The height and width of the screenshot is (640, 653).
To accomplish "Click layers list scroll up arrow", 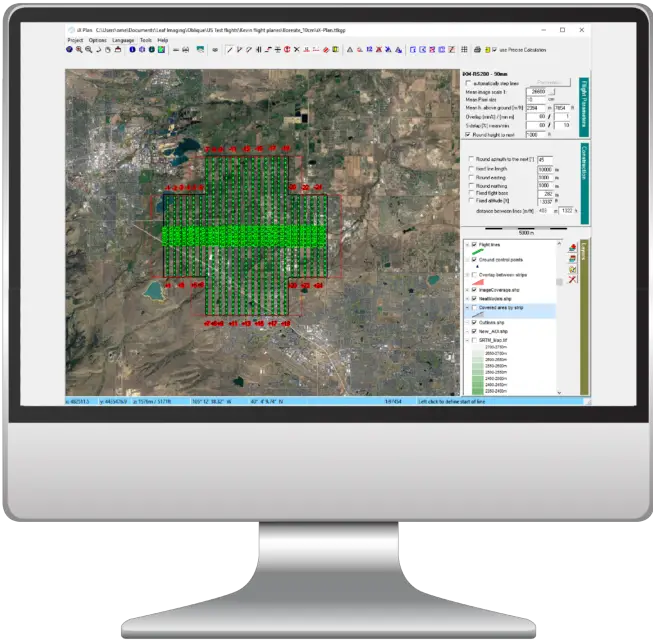I will (559, 244).
